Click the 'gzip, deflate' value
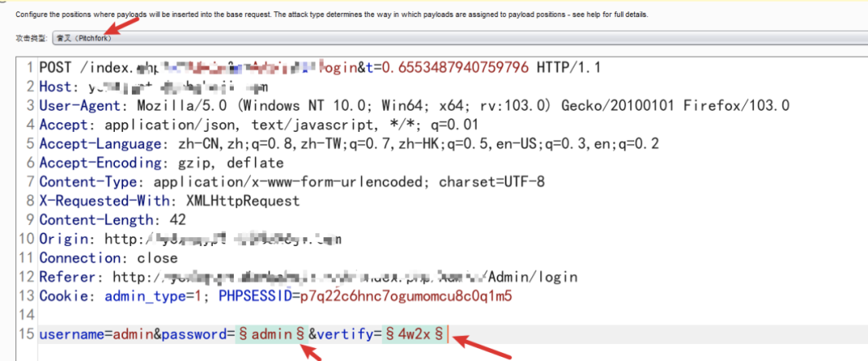Screen dimensions: 868x361 pos(231,162)
